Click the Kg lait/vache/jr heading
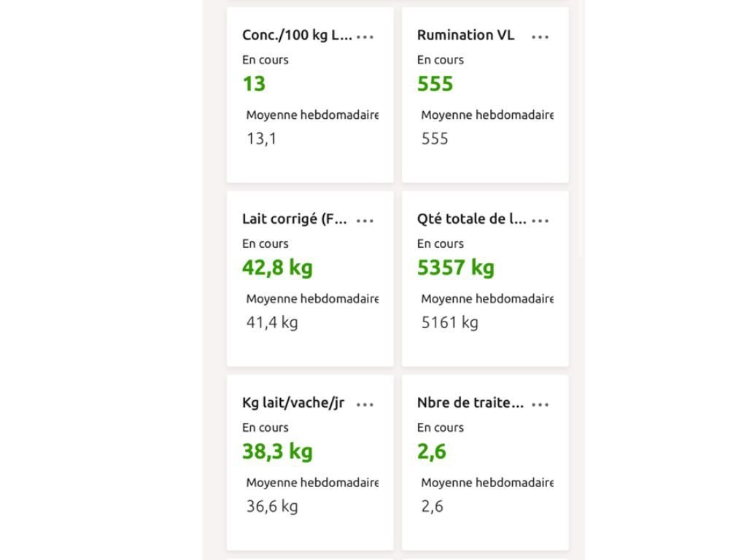Viewport: 747px width, 560px height. [293, 402]
